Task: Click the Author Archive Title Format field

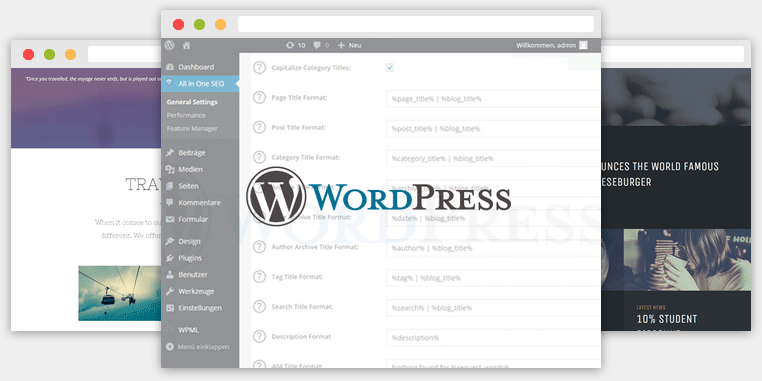Action: 493,248
